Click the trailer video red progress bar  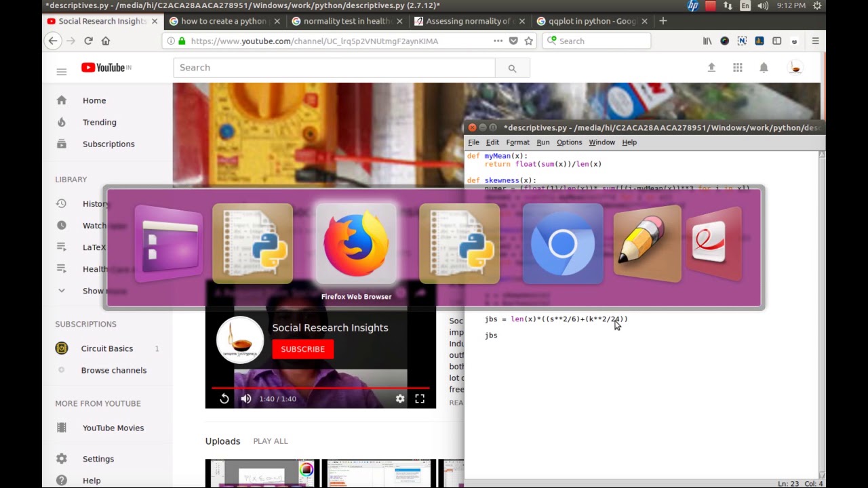coord(321,388)
